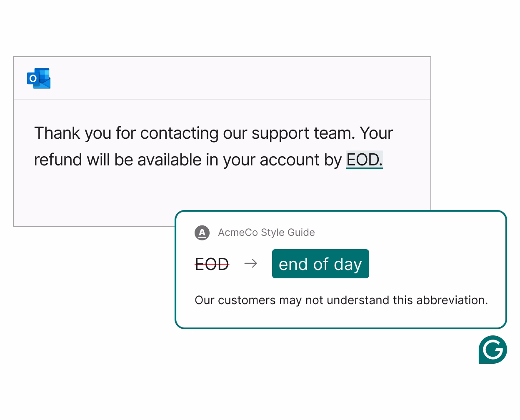Click the Outlook application icon

(x=39, y=78)
